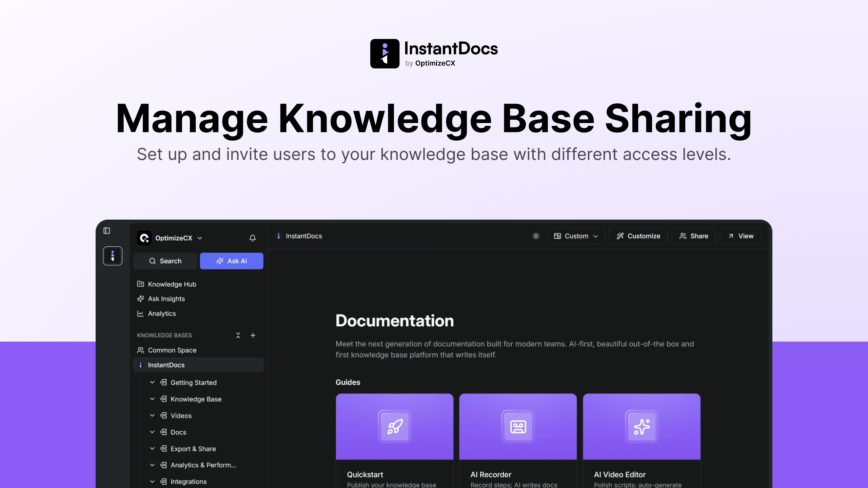Screen dimensions: 868x488
Task: Click the InstantDocs icon in the left rail
Action: click(113, 256)
